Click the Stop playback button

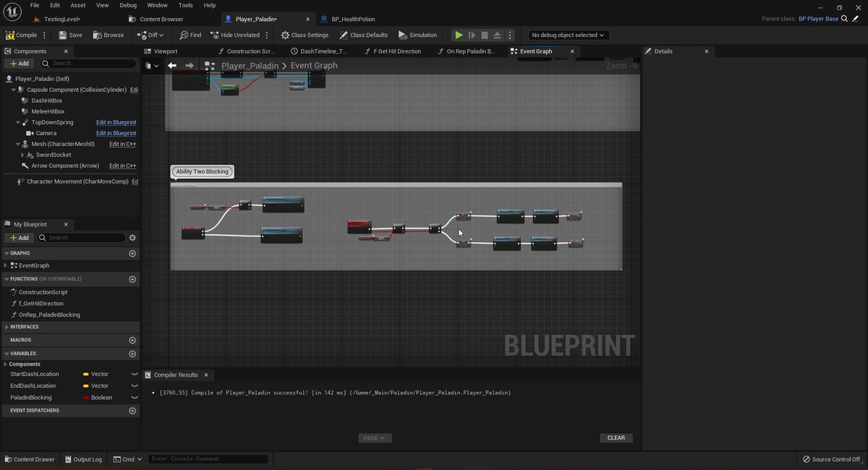485,35
